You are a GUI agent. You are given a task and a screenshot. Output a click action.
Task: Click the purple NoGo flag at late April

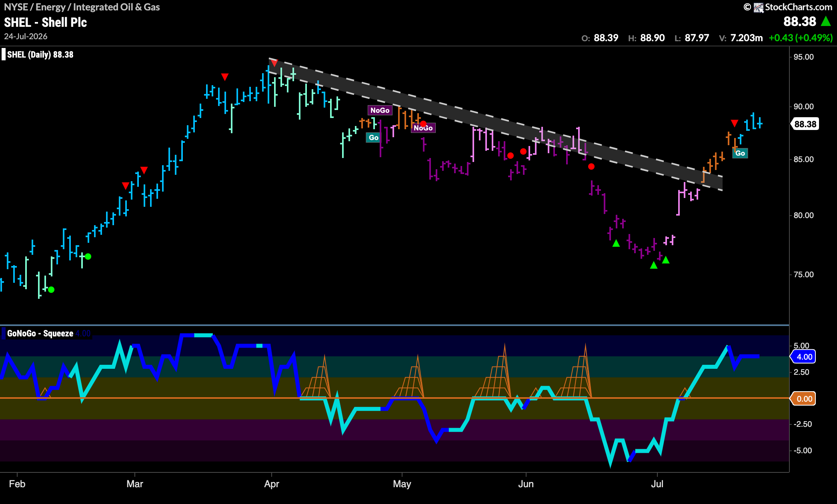(380, 110)
